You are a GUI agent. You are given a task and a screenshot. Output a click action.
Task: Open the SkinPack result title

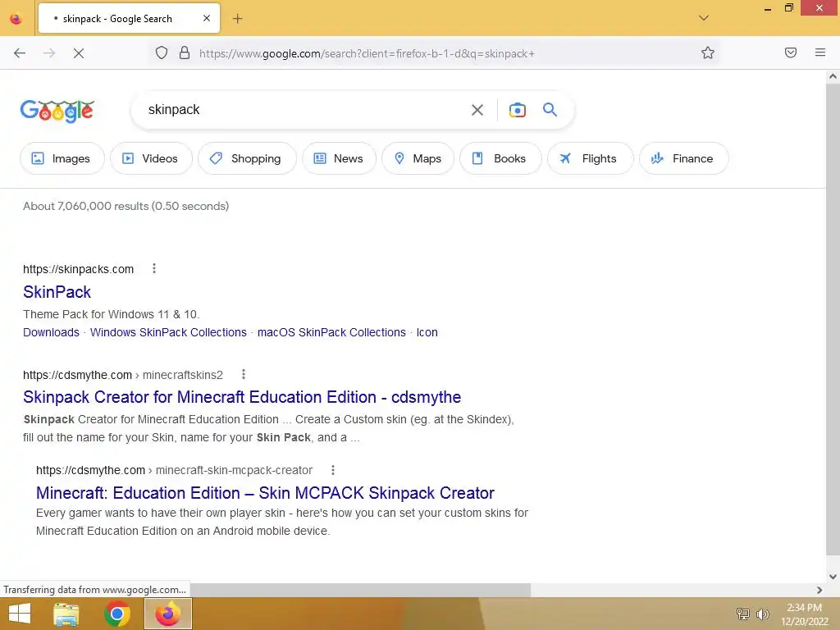(57, 292)
